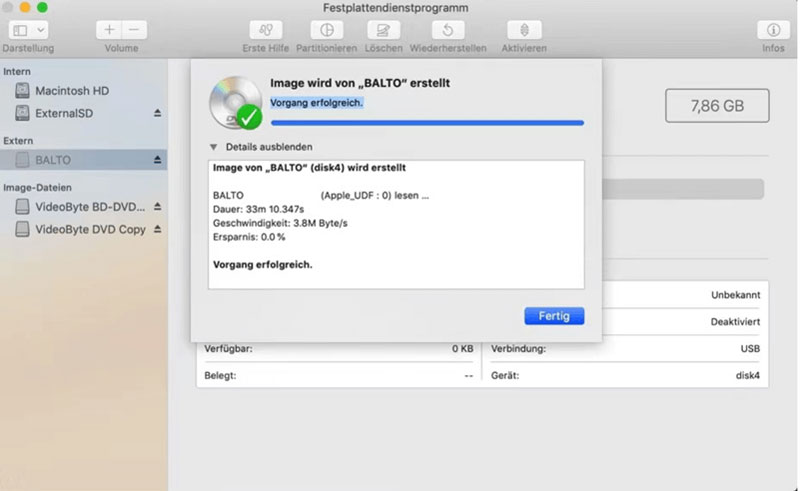Click the log details text area
The width and height of the screenshot is (800, 491).
[x=395, y=225]
